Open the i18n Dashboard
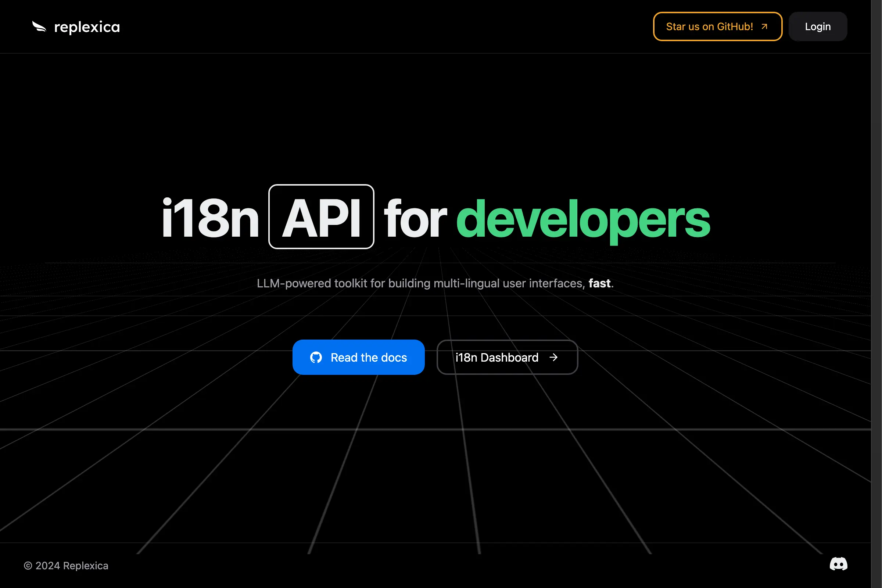This screenshot has width=882, height=588. coord(507,357)
